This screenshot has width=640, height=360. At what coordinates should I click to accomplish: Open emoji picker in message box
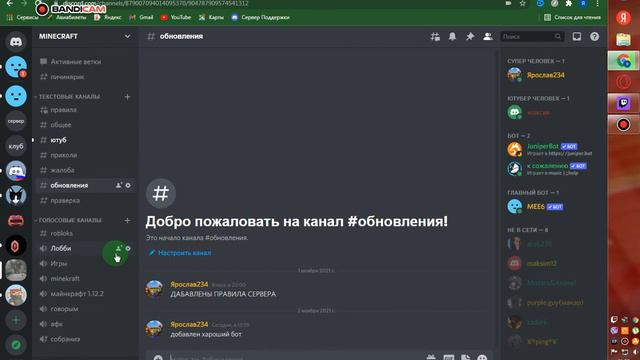point(482,358)
